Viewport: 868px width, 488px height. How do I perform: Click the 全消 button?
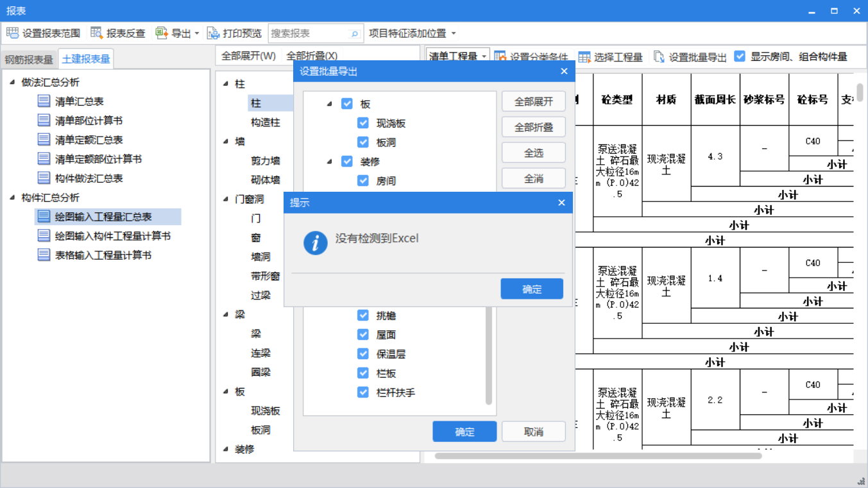(534, 178)
